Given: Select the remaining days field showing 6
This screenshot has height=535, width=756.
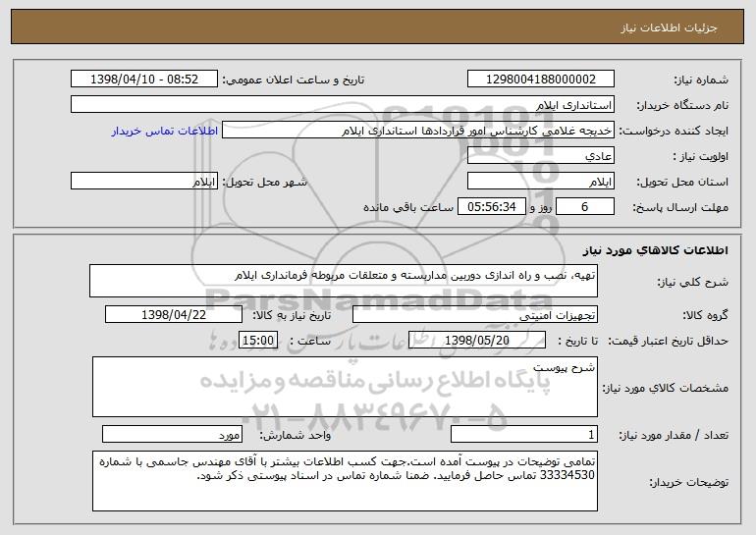Looking at the screenshot, I should coord(585,207).
